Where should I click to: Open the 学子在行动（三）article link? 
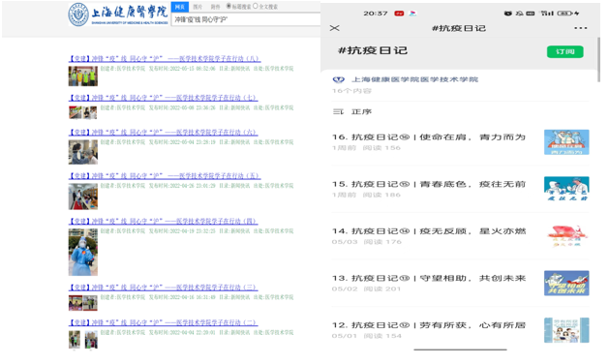pyautogui.click(x=163, y=288)
